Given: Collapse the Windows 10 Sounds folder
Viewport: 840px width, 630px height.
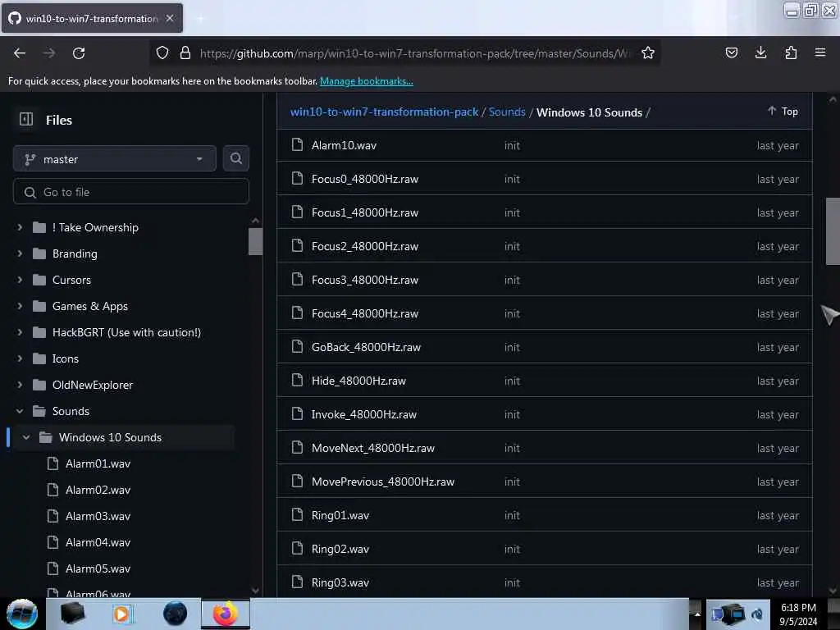Looking at the screenshot, I should tap(26, 437).
